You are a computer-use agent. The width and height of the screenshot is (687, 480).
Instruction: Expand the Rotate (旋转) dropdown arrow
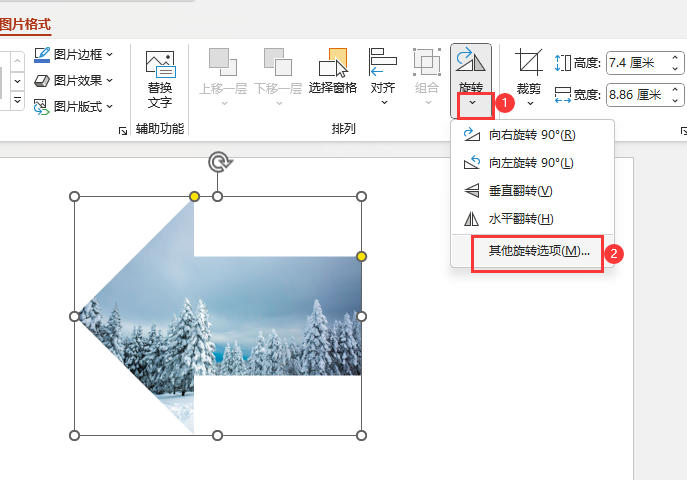click(x=472, y=103)
